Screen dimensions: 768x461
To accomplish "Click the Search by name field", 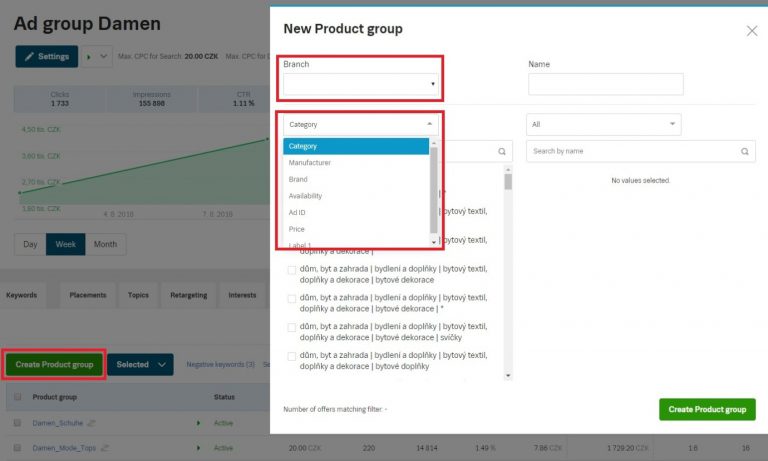I will point(641,151).
